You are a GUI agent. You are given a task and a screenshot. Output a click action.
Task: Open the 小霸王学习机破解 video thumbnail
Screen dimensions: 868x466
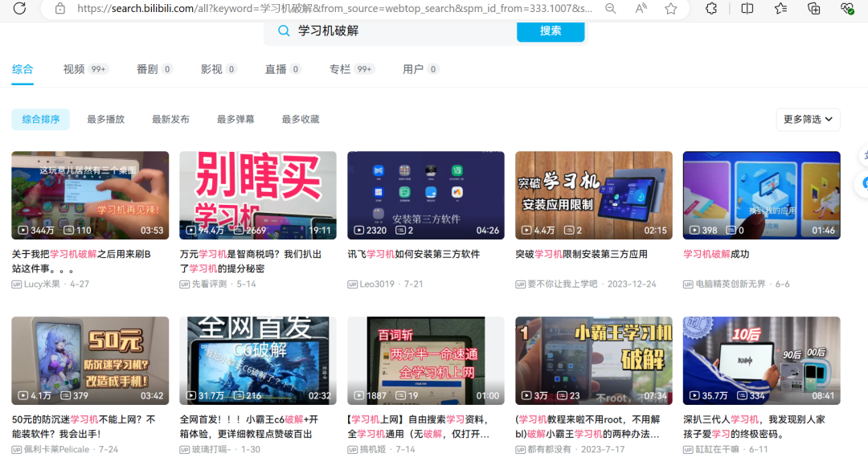click(593, 360)
